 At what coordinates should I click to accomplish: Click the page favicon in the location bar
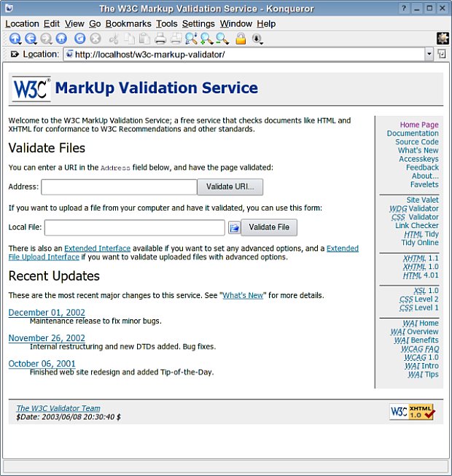point(69,54)
